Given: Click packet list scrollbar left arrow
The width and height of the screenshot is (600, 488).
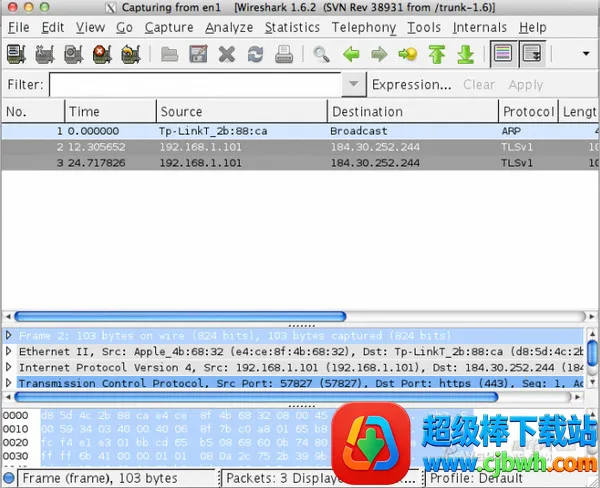Looking at the screenshot, I should pyautogui.click(x=8, y=317).
